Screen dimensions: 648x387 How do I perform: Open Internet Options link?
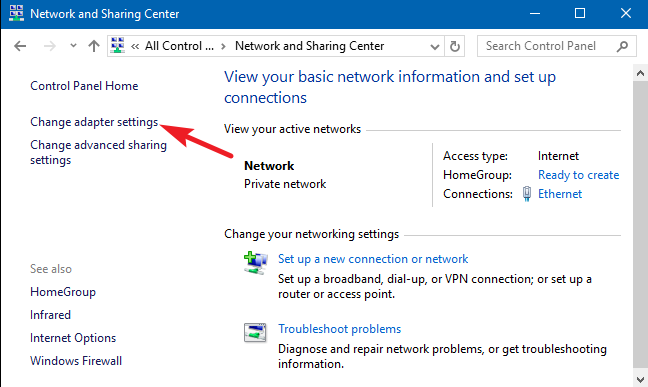pos(73,338)
